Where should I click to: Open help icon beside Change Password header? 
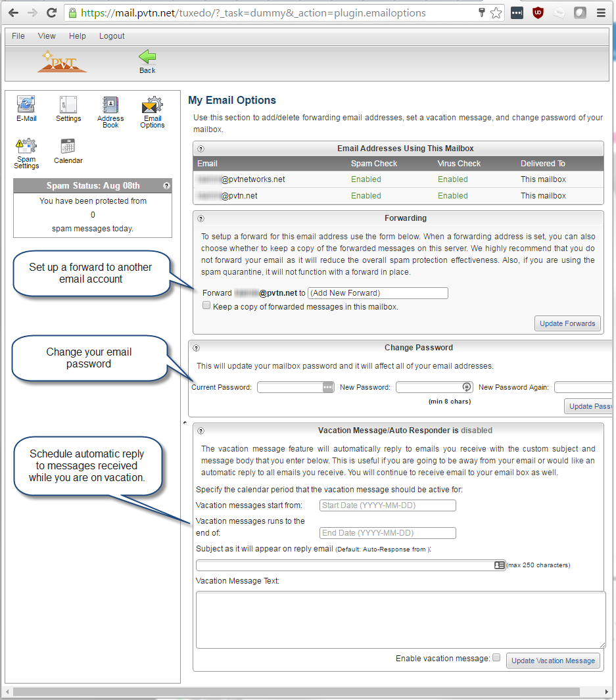(x=197, y=348)
